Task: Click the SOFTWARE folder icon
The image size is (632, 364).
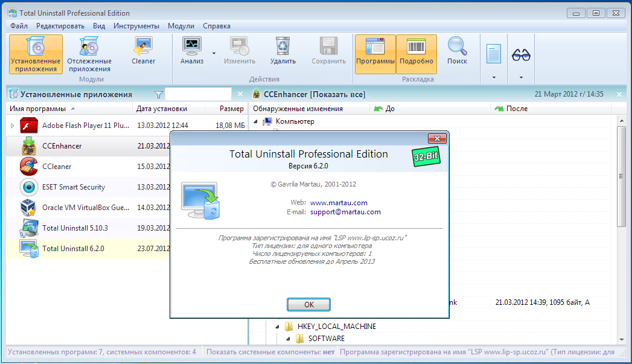Action: 299,338
